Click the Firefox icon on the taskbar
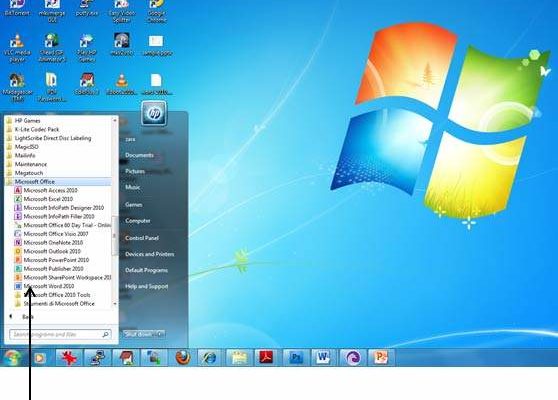 (x=183, y=357)
